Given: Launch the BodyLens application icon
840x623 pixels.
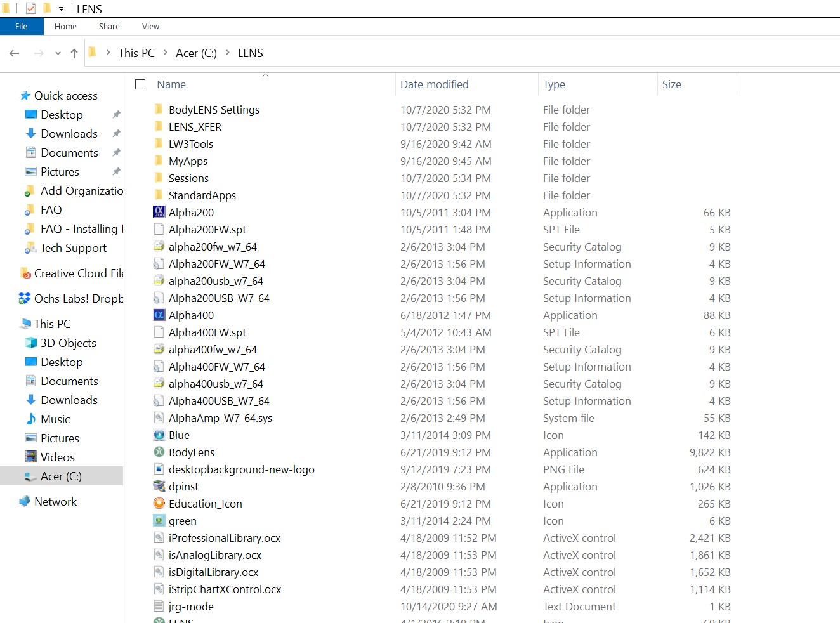Looking at the screenshot, I should click(159, 452).
